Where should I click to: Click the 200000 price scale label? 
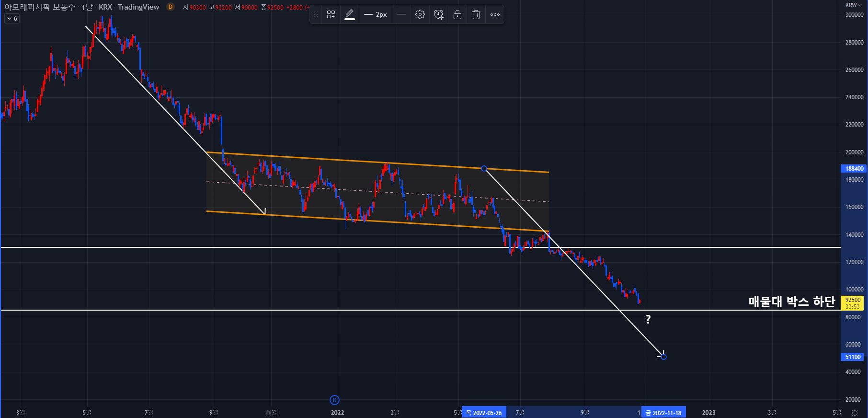tap(854, 152)
